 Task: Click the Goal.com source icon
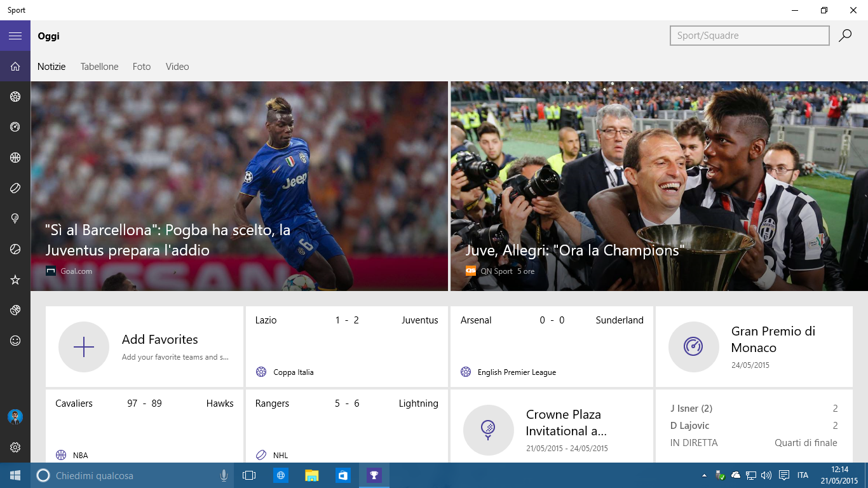[51, 271]
